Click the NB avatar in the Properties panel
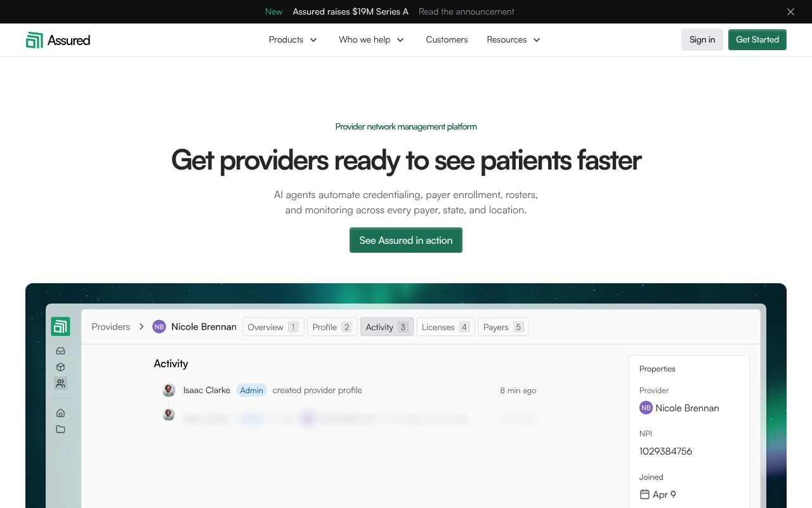 pyautogui.click(x=646, y=408)
